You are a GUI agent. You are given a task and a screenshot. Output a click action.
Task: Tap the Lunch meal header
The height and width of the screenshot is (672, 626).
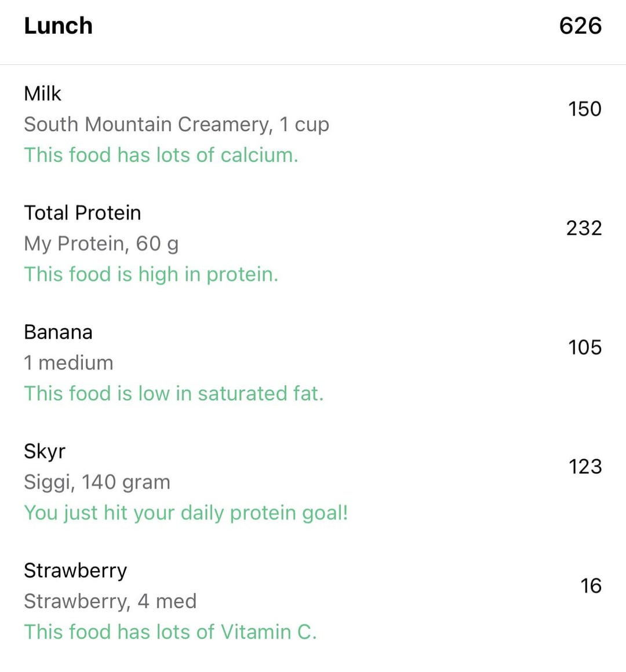point(58,26)
